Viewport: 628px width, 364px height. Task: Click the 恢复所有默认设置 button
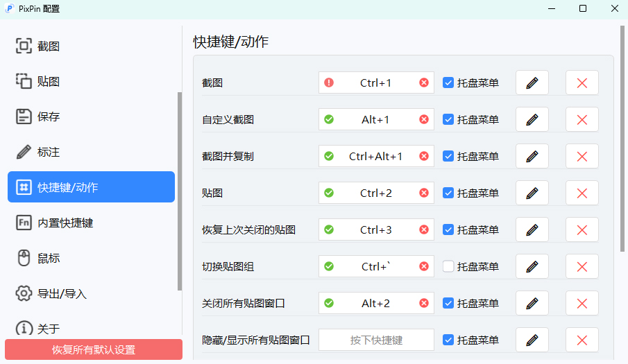point(94,349)
